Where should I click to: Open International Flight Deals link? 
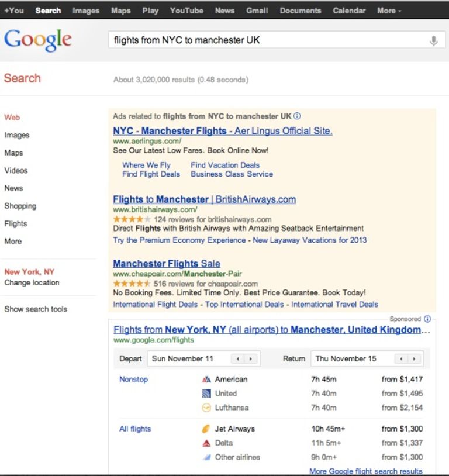[155, 304]
